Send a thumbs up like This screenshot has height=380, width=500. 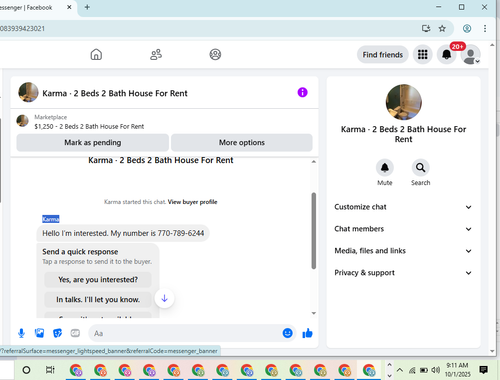[307, 333]
